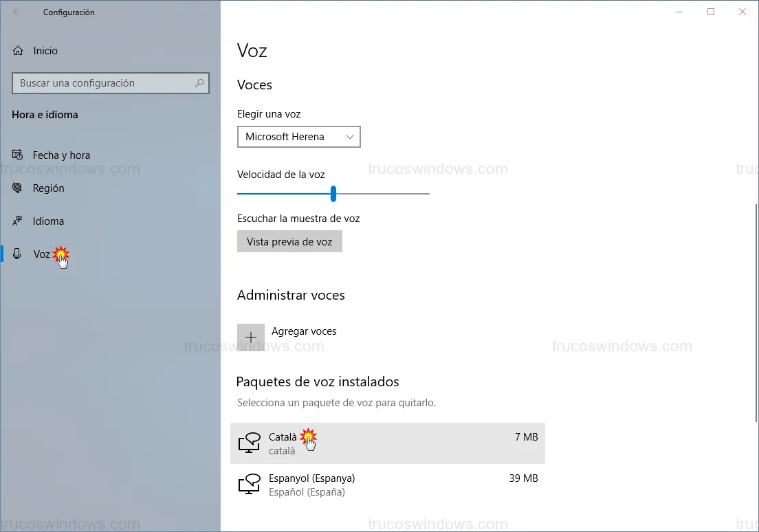Click the back arrow in the title bar
The image size is (759, 532).
tap(17, 12)
